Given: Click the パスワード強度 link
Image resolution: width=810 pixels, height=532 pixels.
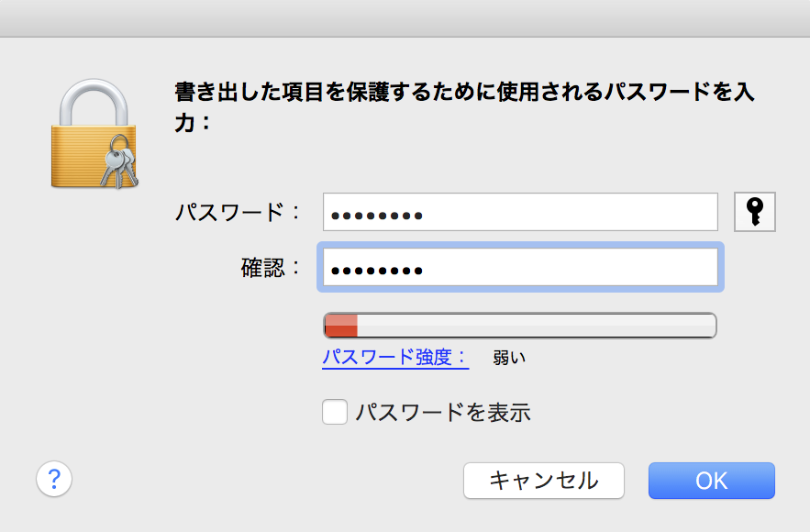Looking at the screenshot, I should point(394,357).
